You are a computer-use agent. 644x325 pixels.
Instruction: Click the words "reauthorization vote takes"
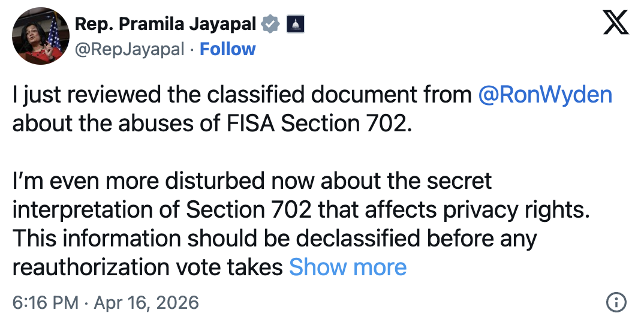[148, 267]
